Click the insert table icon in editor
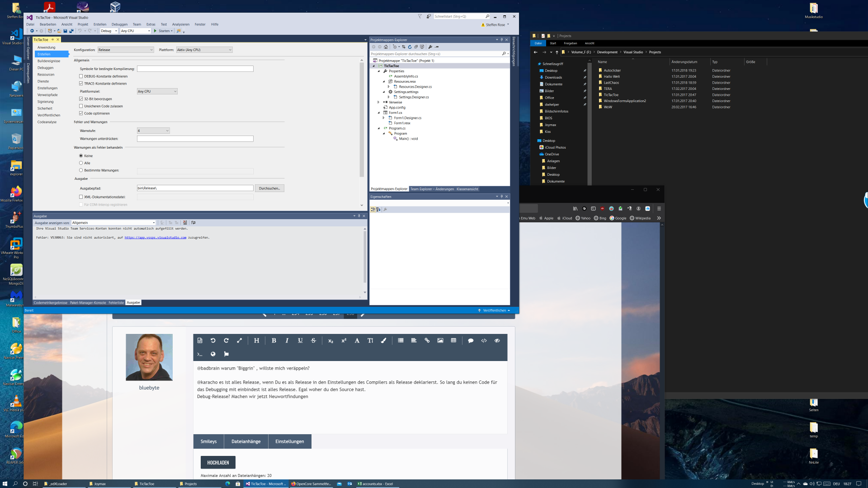The height and width of the screenshot is (488, 868). [453, 341]
